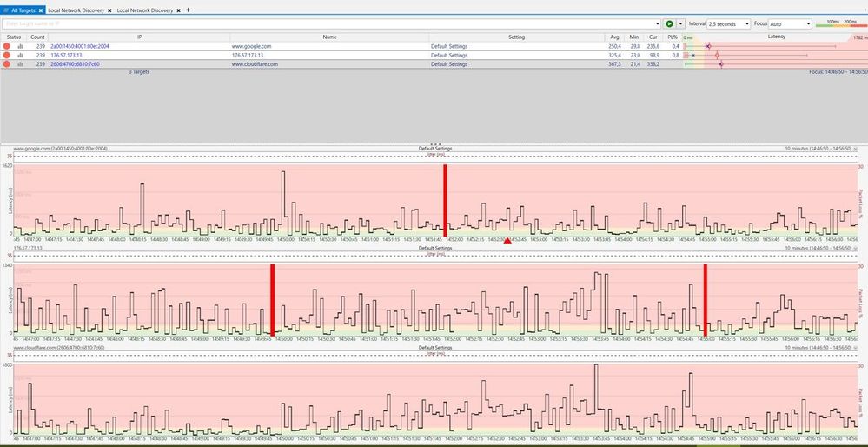Open dropdown arrow beside the play button

click(x=681, y=23)
